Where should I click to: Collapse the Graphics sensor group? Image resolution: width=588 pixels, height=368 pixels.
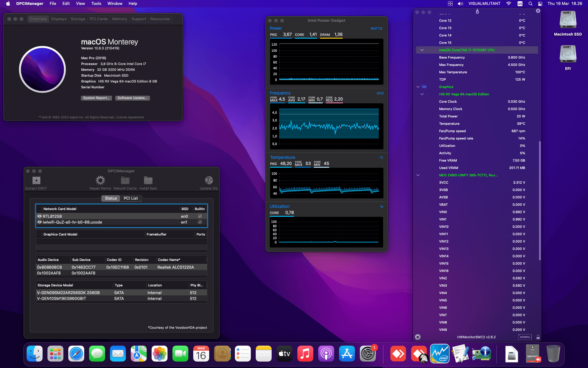418,86
